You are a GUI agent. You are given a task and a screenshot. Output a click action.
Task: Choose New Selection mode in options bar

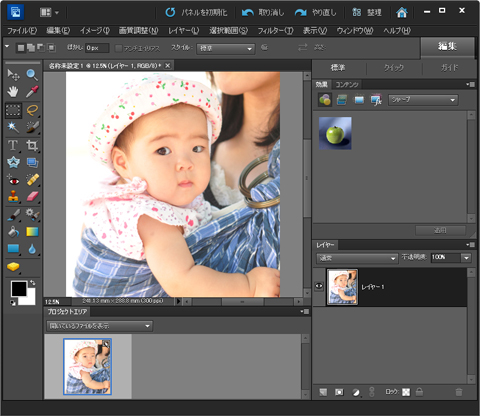coord(21,48)
